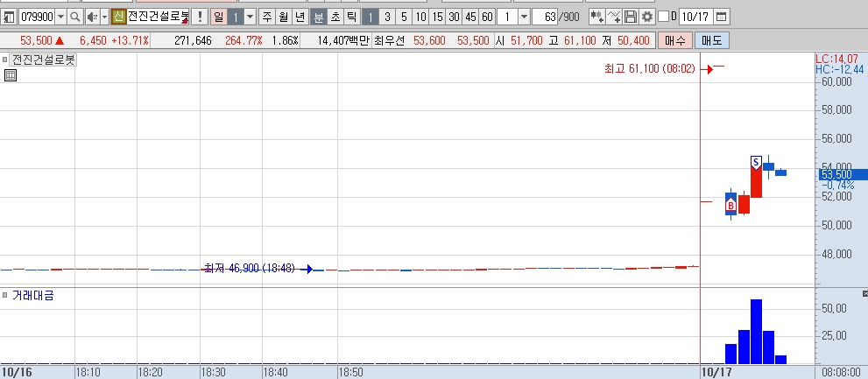The height and width of the screenshot is (379, 868).
Task: Click the 10/16 date label on the time axis
Action: [18, 372]
